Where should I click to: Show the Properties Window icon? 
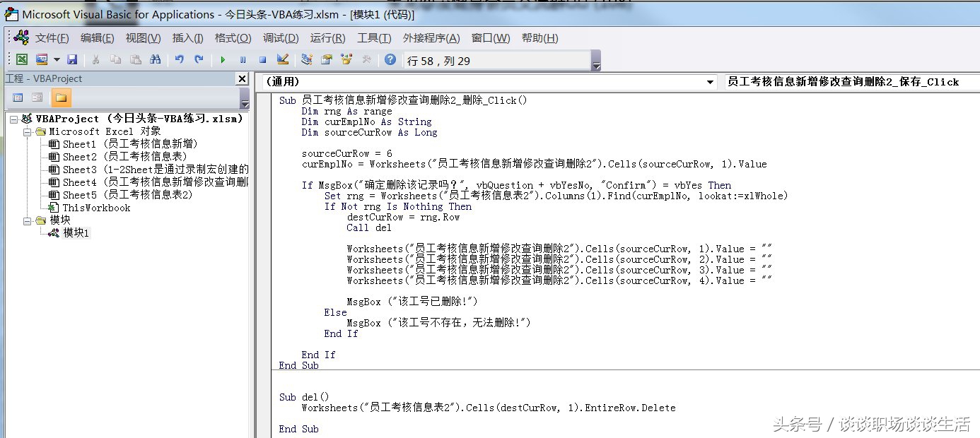(x=327, y=59)
